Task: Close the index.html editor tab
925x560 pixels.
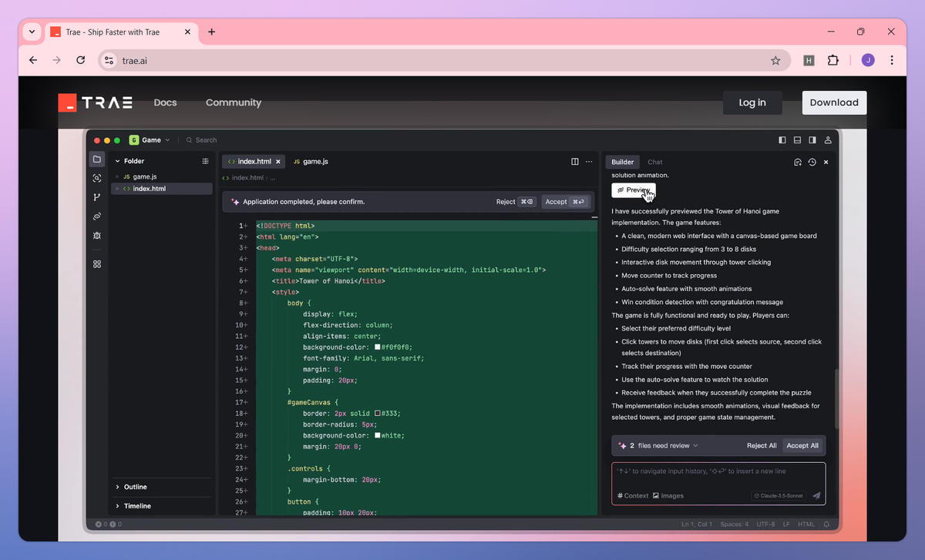Action: coord(278,162)
